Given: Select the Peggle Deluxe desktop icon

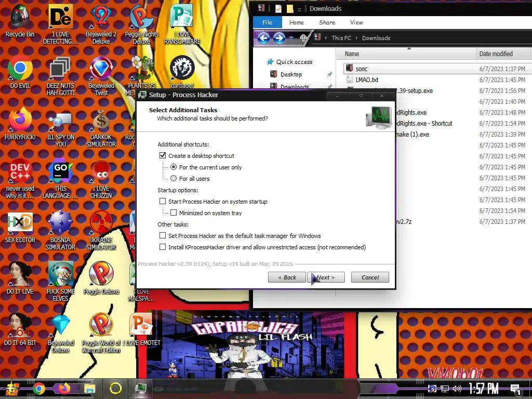Looking at the screenshot, I should tap(101, 278).
